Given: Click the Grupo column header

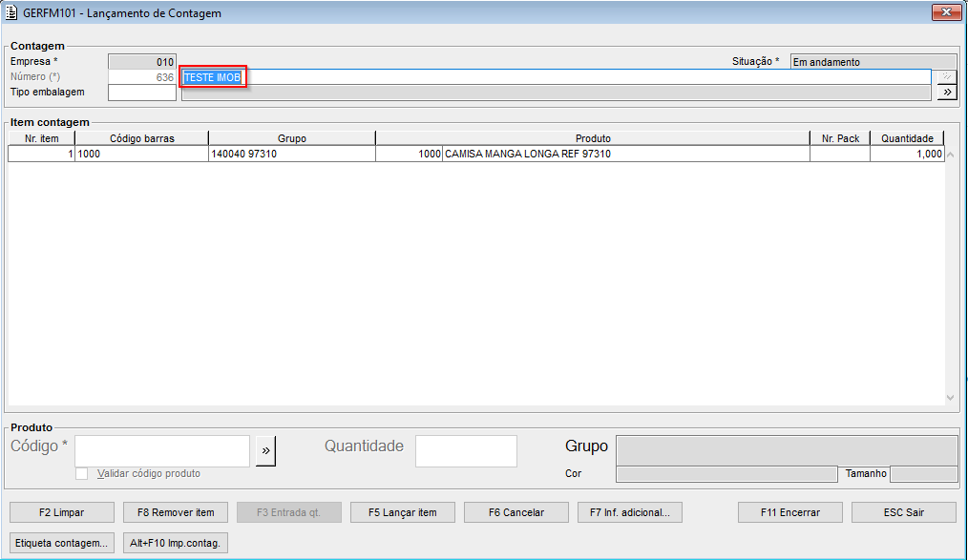Looking at the screenshot, I should [x=292, y=138].
